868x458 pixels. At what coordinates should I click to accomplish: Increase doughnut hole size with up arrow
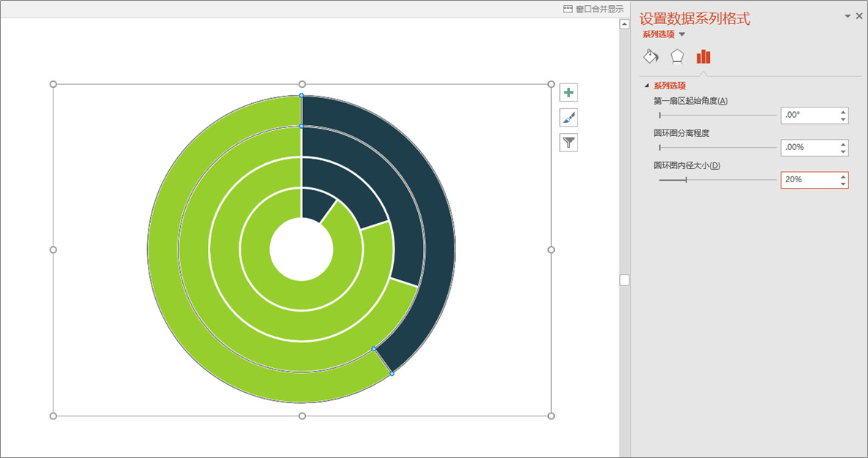point(843,176)
